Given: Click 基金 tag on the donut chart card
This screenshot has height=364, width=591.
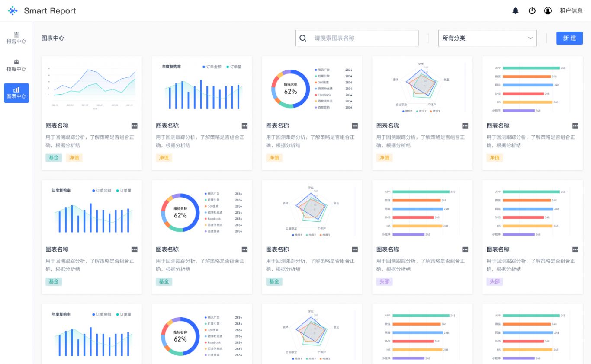Looking at the screenshot, I should [164, 281].
